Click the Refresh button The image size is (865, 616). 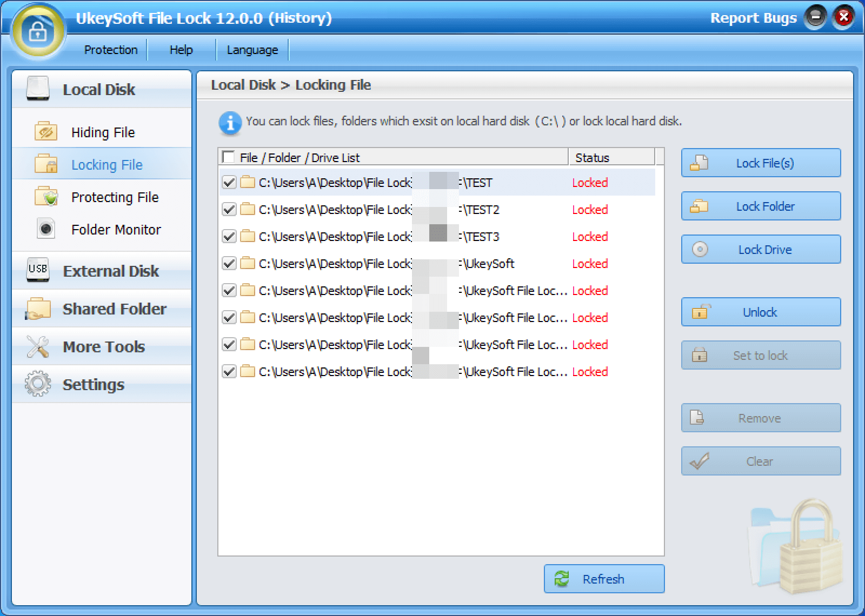pyautogui.click(x=604, y=579)
